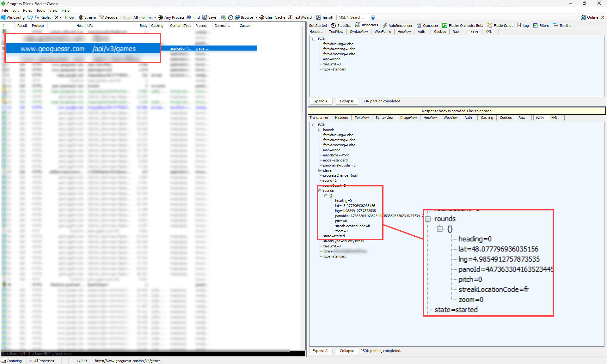Viewport: 607px width, 364px height.
Task: Click the Go resume button
Action: coord(69,17)
